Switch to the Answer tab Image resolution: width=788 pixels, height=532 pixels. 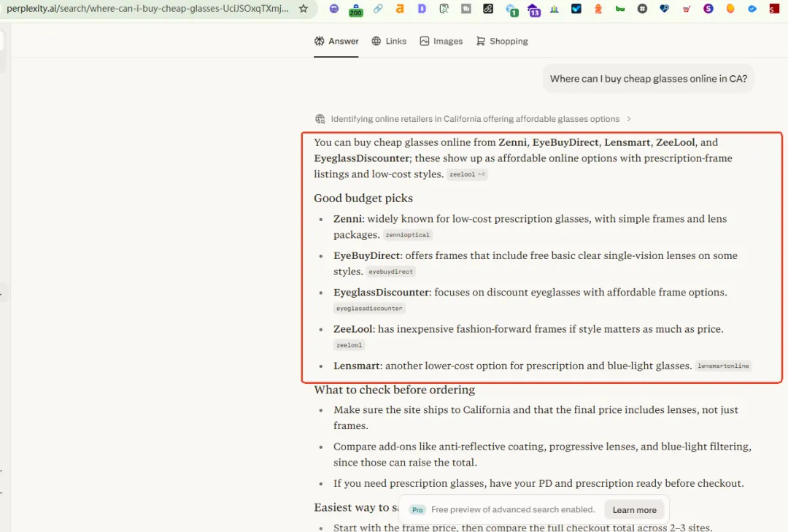tap(336, 42)
